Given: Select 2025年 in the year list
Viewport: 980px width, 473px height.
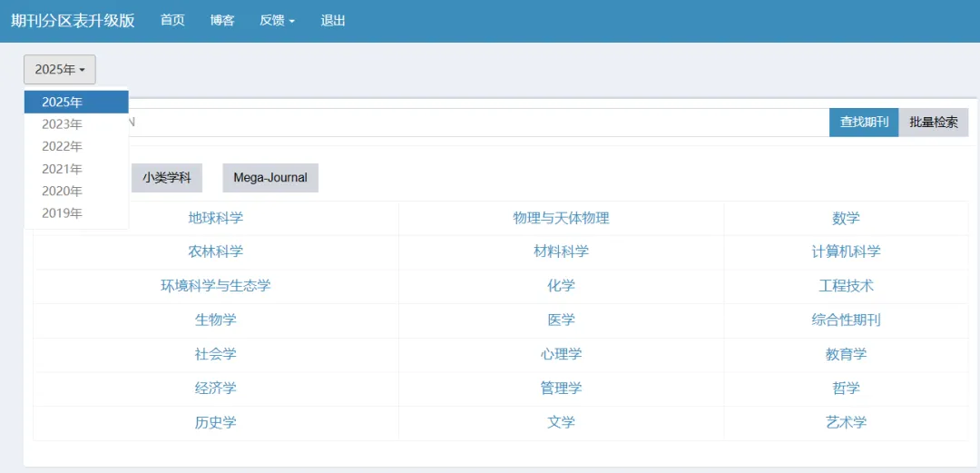Looking at the screenshot, I should point(76,102).
